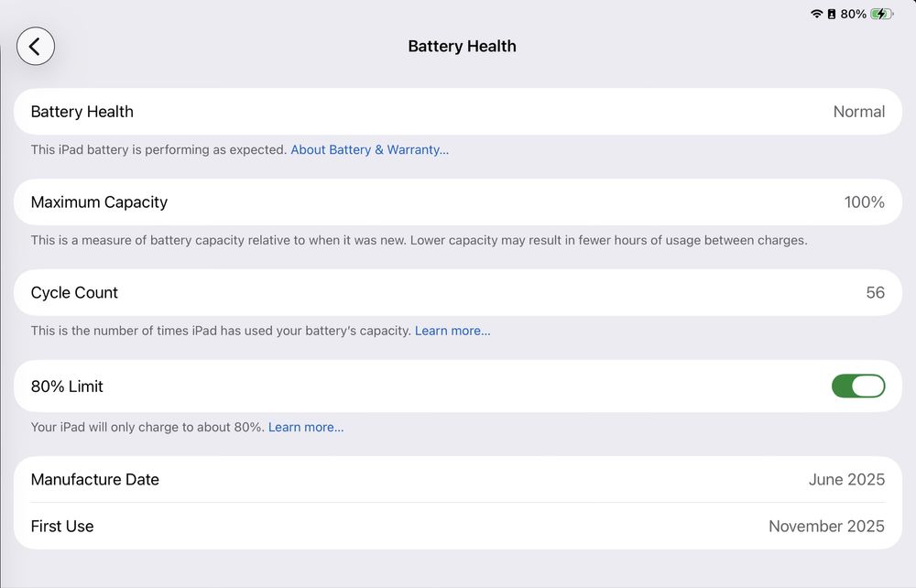916x588 pixels.
Task: Open About Battery & Warranty link
Action: [369, 149]
